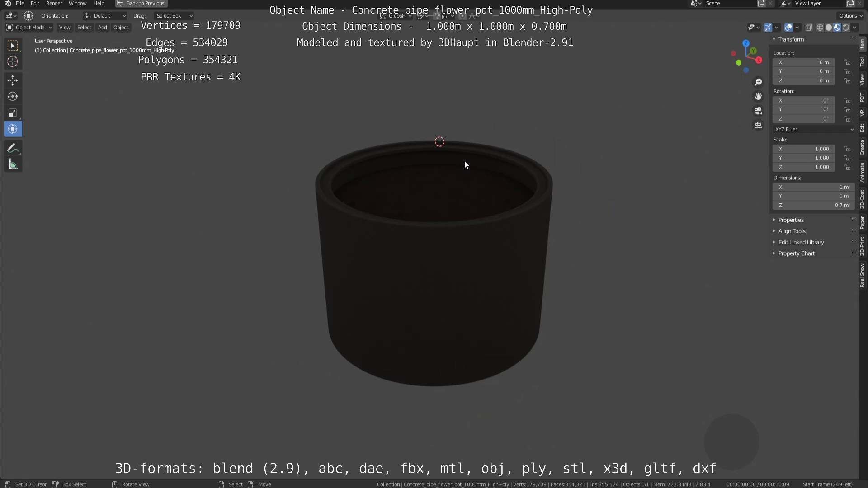Click the blue Z axis gizmo ball
This screenshot has height=488, width=868.
(x=746, y=43)
